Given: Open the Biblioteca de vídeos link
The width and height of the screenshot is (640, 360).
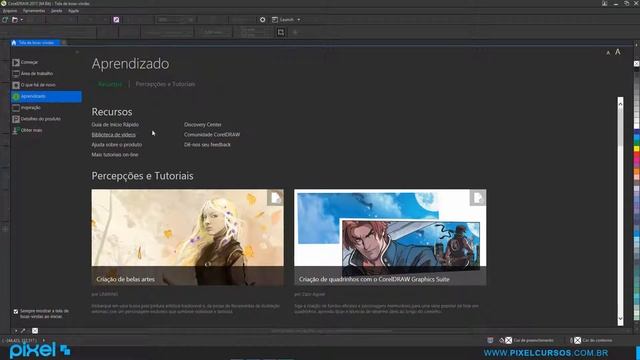Looking at the screenshot, I should [113, 135].
